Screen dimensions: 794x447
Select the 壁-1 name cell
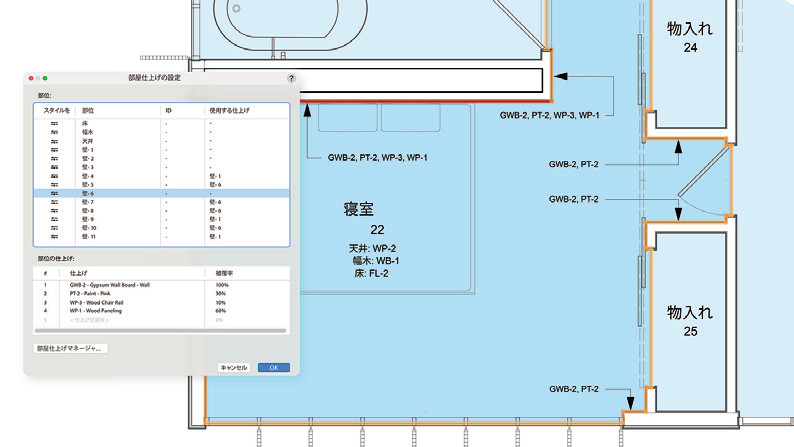[x=88, y=150]
